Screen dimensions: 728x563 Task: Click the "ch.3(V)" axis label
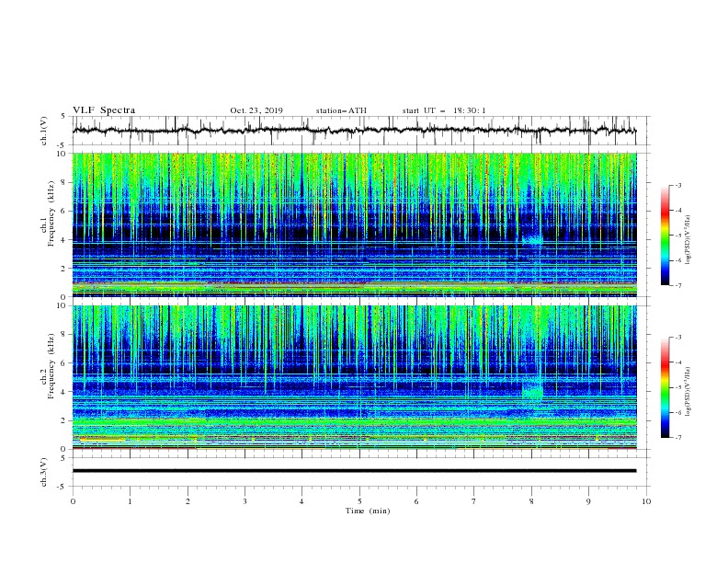(44, 472)
